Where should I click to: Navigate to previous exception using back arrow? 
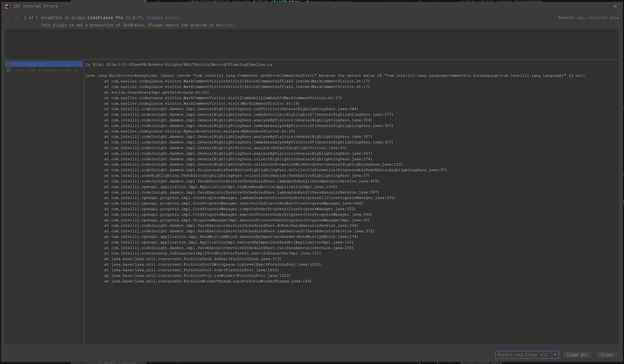point(9,17)
